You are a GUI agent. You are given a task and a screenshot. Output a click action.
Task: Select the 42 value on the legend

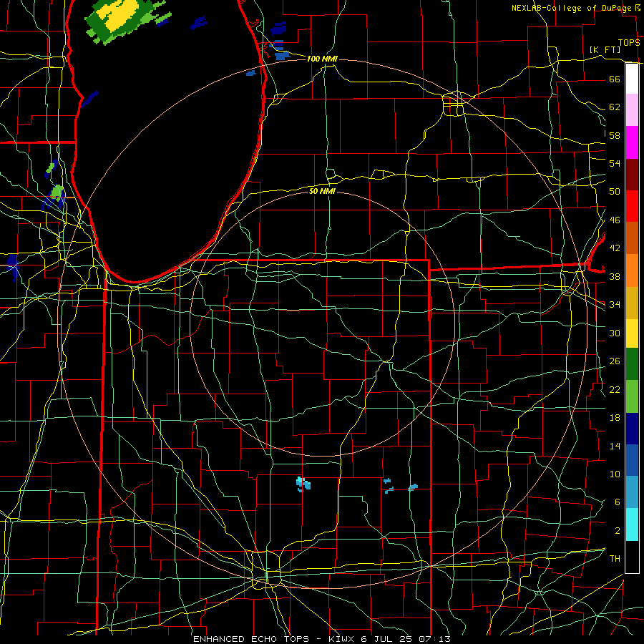[615, 248]
